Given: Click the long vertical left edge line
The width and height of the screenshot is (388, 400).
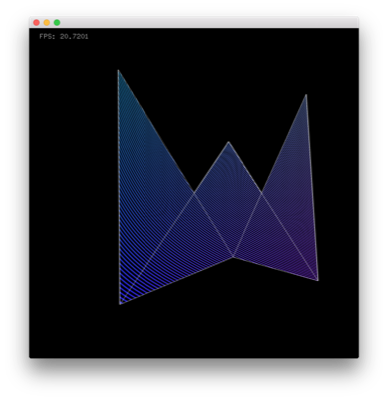Looking at the screenshot, I should tap(119, 187).
